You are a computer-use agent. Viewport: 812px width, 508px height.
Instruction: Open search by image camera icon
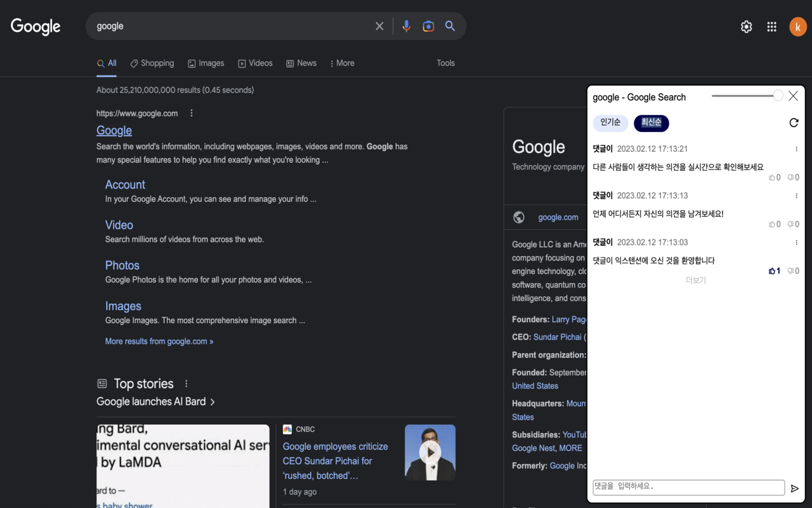pos(429,26)
